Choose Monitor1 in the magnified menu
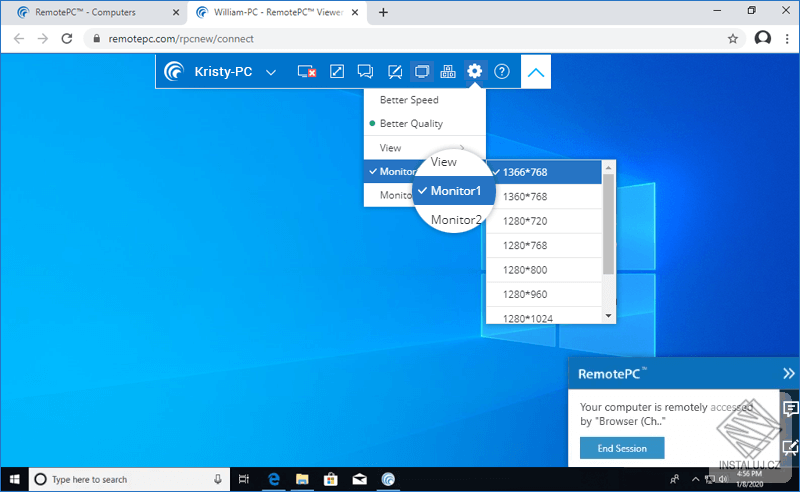This screenshot has height=492, width=800. pos(454,191)
